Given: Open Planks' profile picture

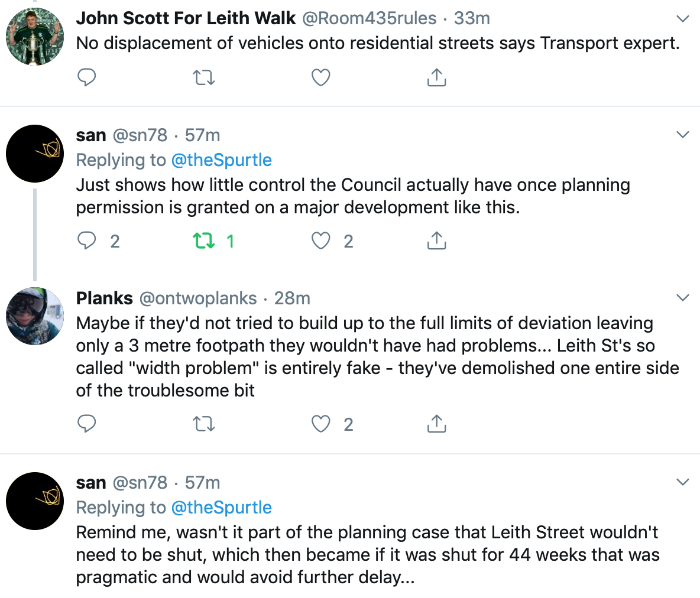Looking at the screenshot, I should tap(35, 316).
